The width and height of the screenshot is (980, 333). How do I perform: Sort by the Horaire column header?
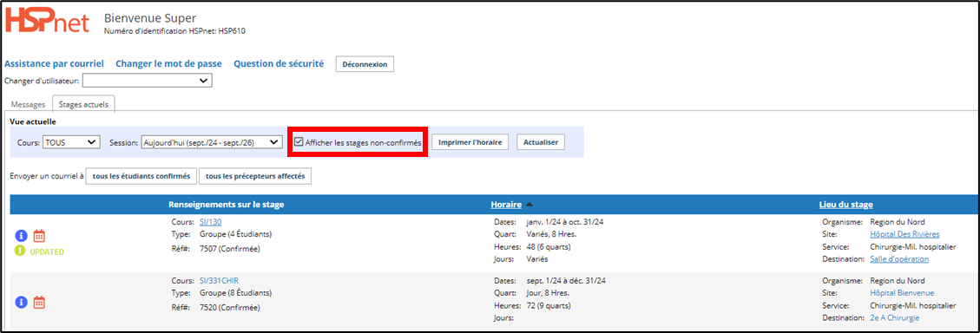click(506, 205)
